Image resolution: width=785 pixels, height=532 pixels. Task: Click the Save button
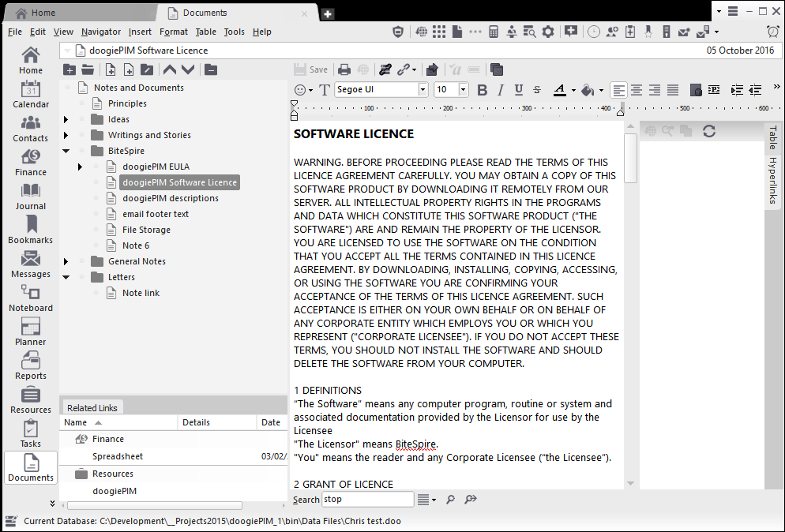coord(311,69)
